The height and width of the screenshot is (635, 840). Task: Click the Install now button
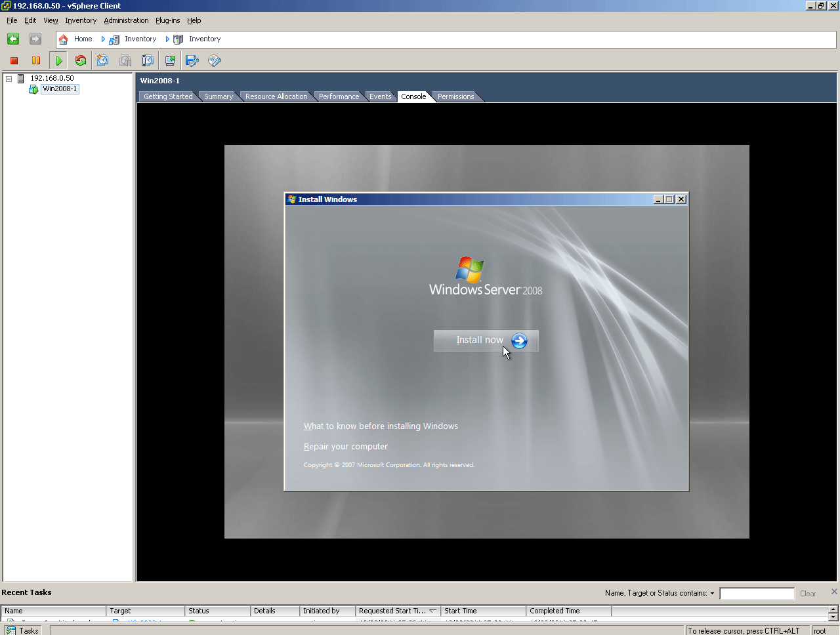(x=486, y=340)
